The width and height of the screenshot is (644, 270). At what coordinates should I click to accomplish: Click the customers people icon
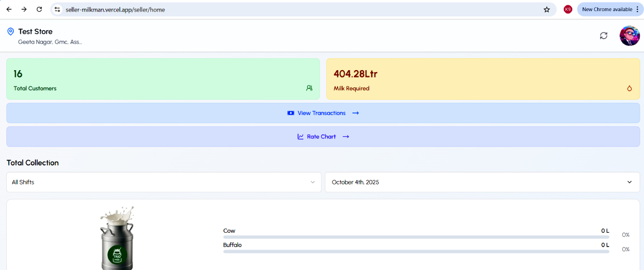pyautogui.click(x=309, y=88)
